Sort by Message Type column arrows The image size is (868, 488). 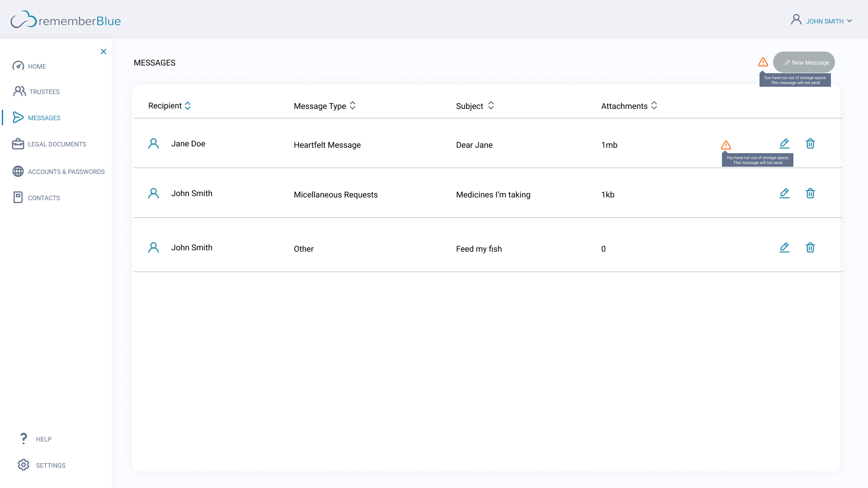353,106
